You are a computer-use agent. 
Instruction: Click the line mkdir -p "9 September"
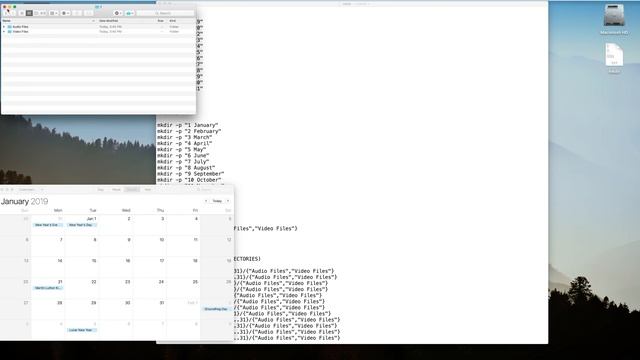coord(190,174)
